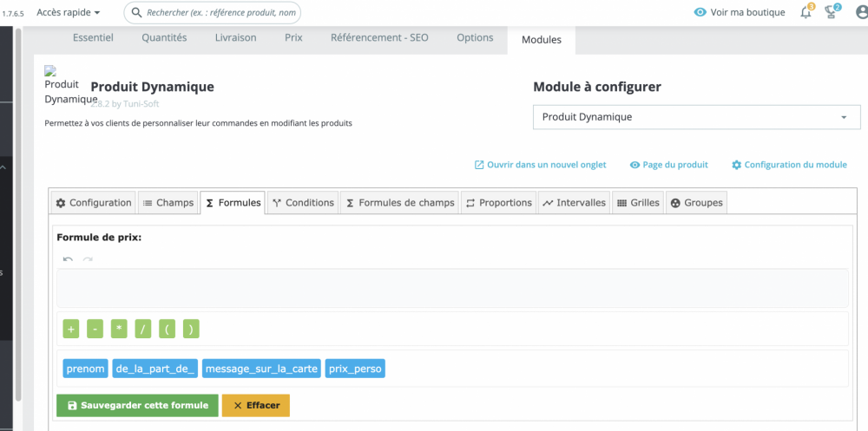868x431 pixels.
Task: Switch to the Prix product tab
Action: point(293,37)
